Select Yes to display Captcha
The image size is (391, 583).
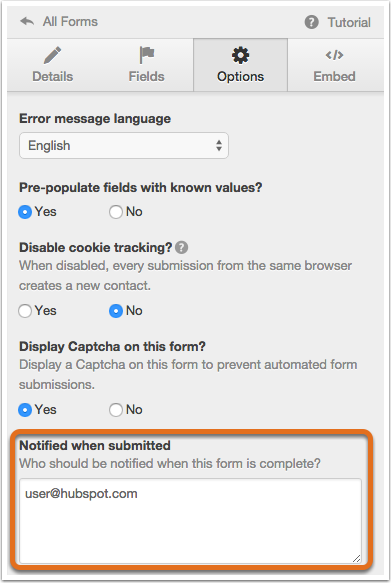click(x=25, y=410)
